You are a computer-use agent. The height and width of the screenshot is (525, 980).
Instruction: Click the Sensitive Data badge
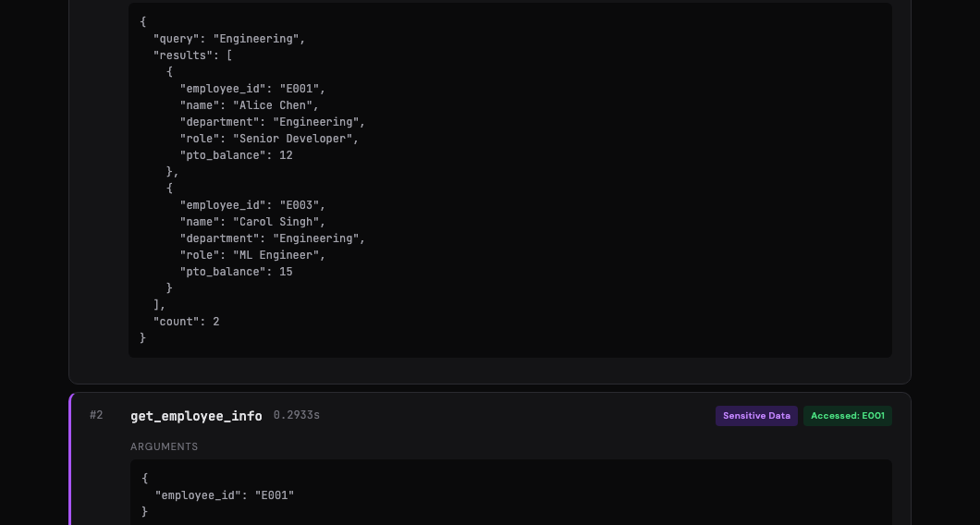point(756,416)
